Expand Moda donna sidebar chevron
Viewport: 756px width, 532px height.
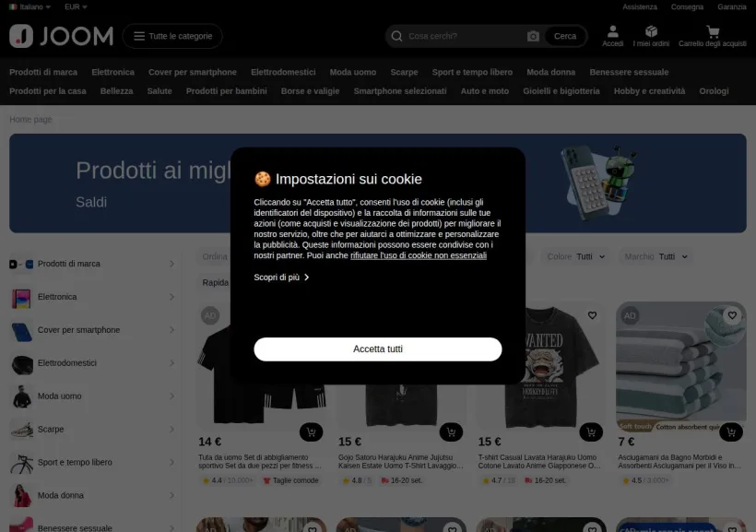tap(171, 495)
